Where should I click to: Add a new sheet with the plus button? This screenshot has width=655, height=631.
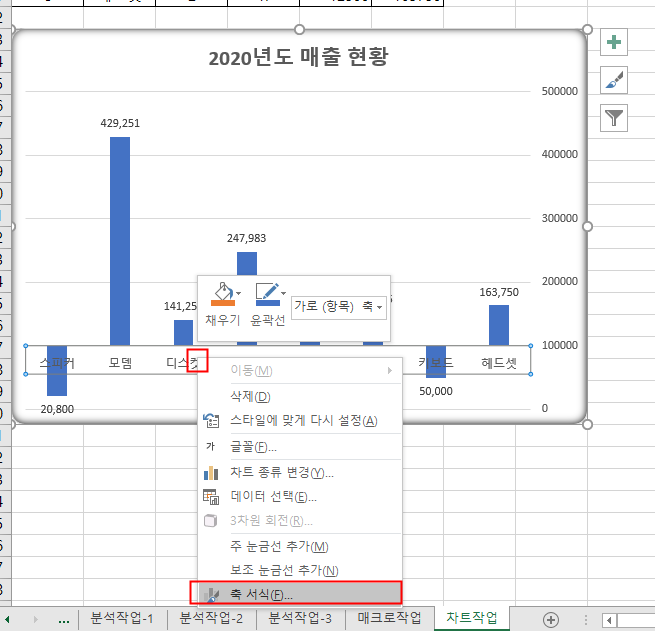(x=551, y=620)
